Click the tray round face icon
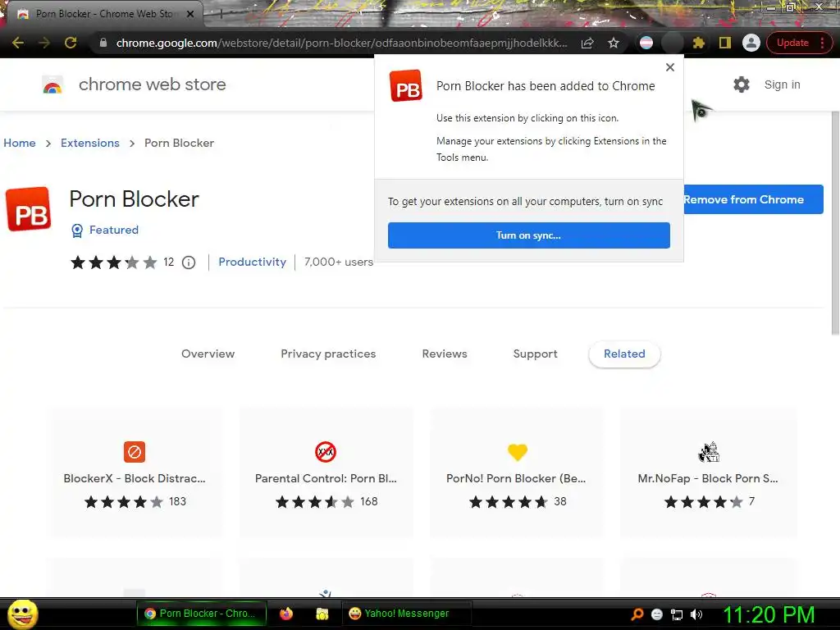The image size is (840, 630). [657, 614]
